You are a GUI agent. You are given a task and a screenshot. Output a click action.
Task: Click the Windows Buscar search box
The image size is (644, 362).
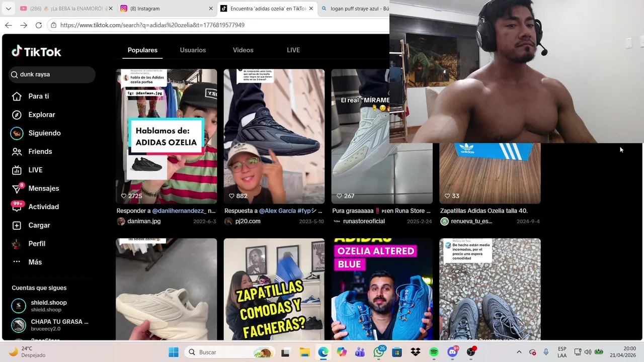point(229,352)
